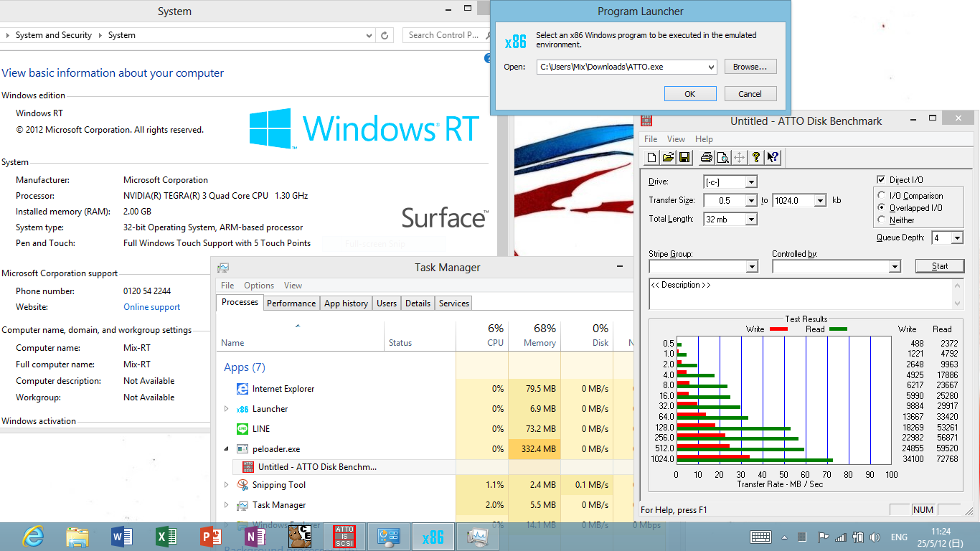980x551 pixels.
Task: Sort by the CPU column header
Action: [482, 335]
